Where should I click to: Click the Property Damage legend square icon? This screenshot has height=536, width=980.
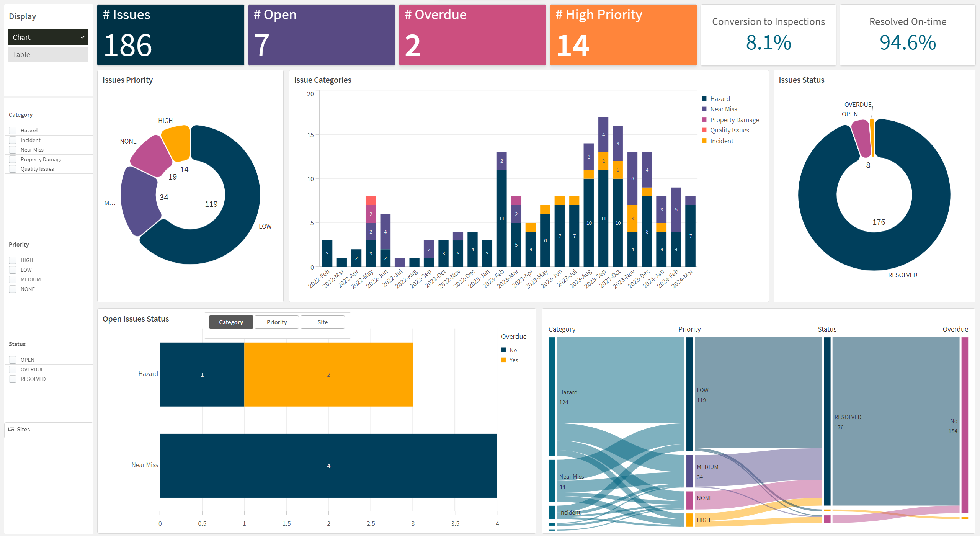click(x=704, y=120)
